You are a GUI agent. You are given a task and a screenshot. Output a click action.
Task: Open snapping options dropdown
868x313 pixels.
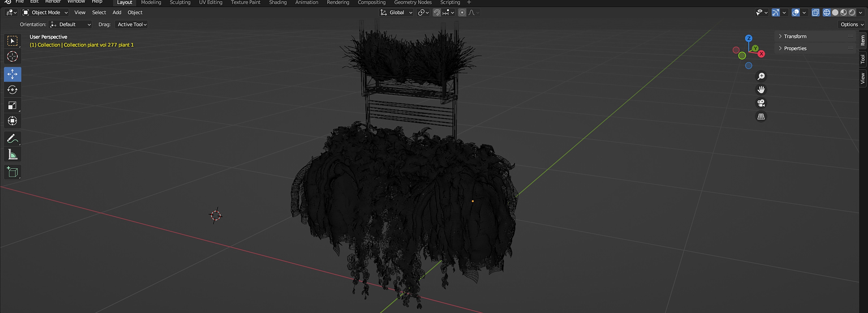point(448,13)
